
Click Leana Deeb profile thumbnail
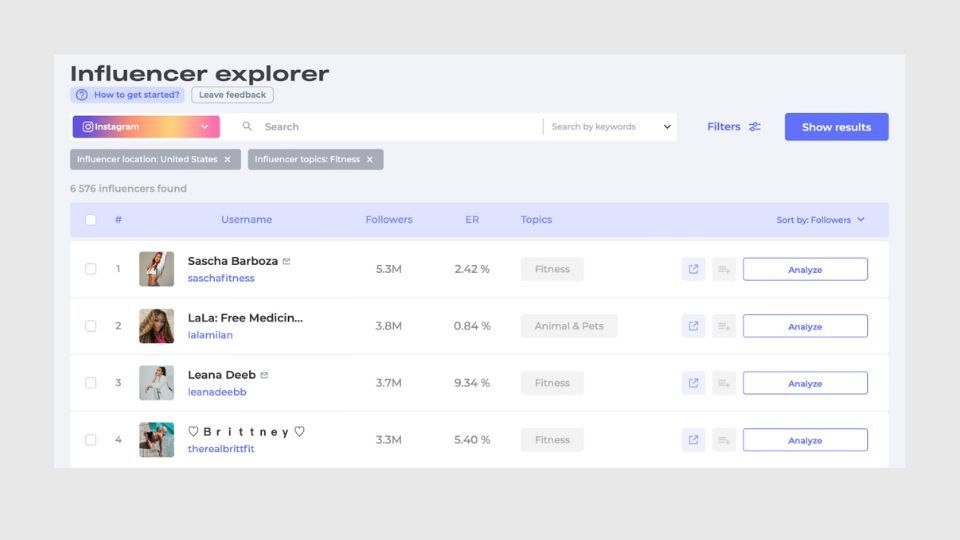(x=156, y=383)
